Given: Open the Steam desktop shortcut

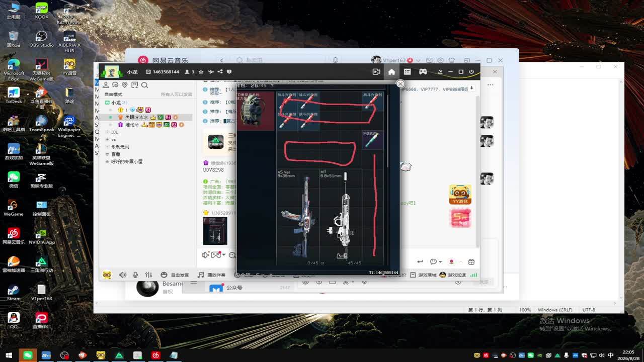Looking at the screenshot, I should point(14,293).
